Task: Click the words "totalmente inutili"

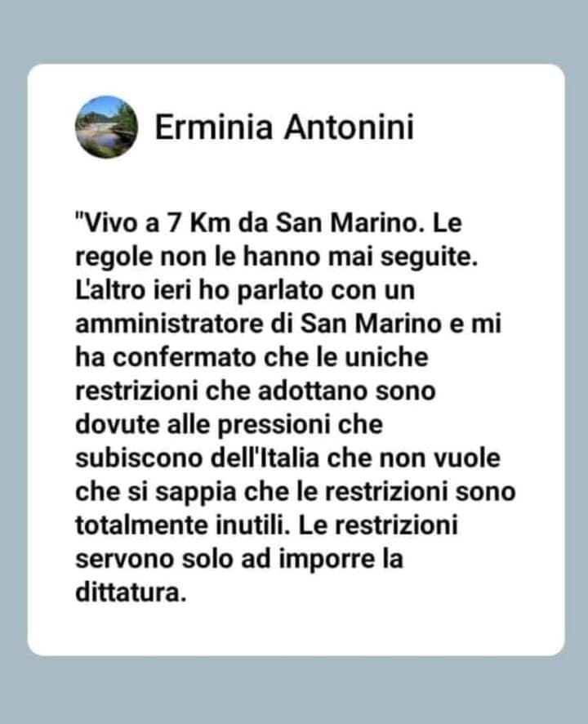Action: point(182,525)
